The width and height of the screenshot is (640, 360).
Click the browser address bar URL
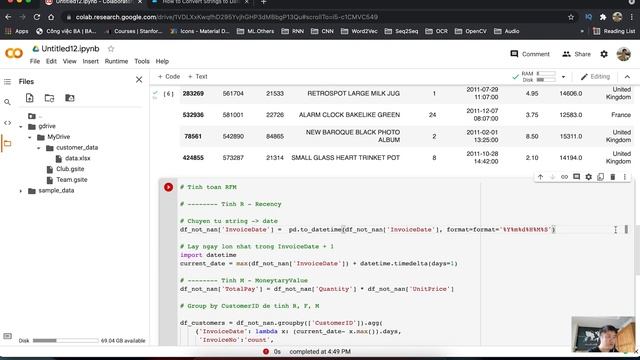[227, 17]
